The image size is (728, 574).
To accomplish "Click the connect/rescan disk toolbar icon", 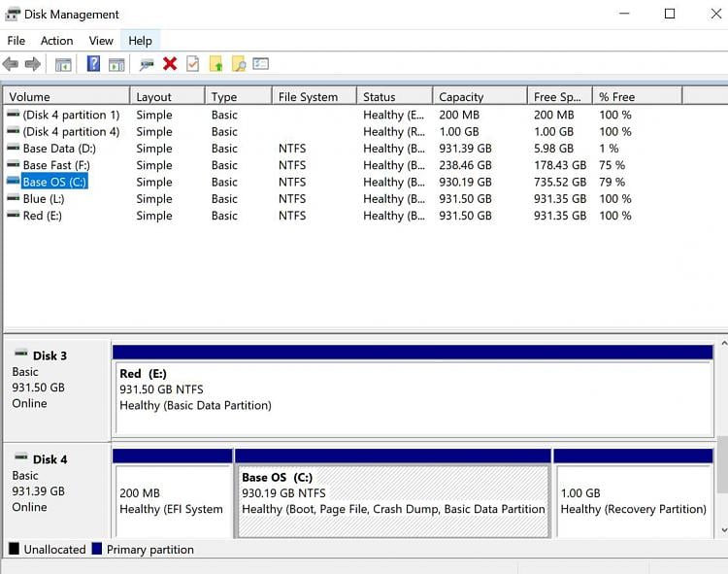I will (x=147, y=64).
